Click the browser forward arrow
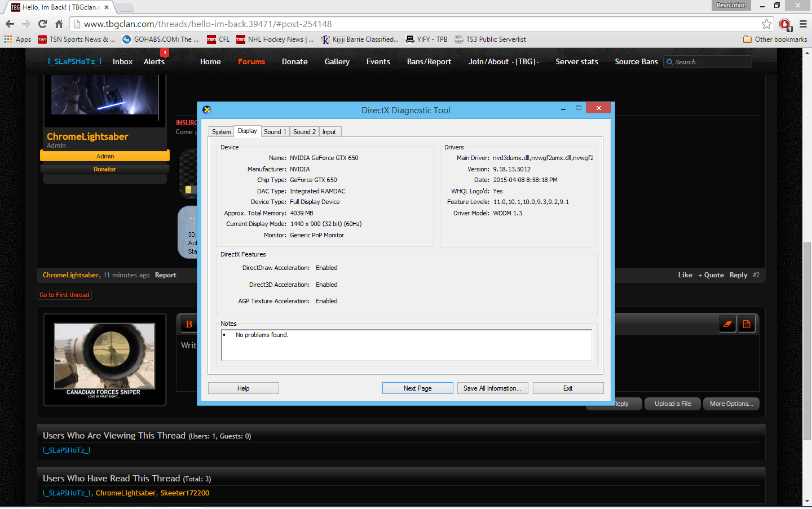Screen dimensions: 812x509 tap(26, 24)
